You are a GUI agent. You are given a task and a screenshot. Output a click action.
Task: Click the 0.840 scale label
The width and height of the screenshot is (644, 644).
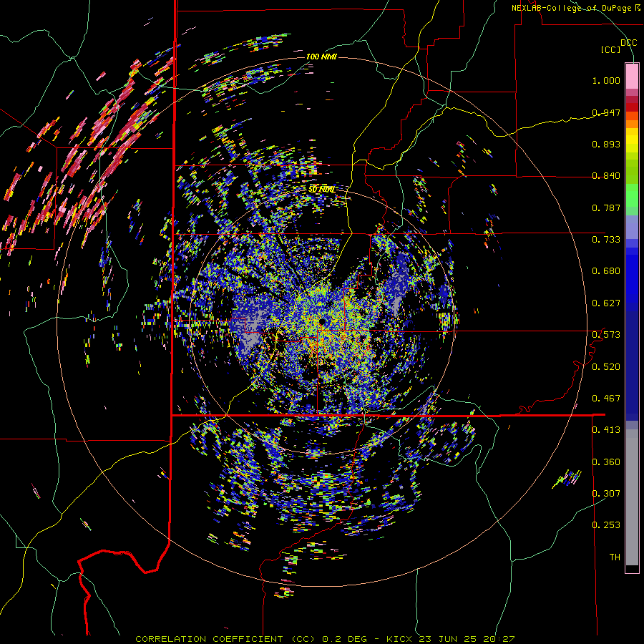click(606, 176)
